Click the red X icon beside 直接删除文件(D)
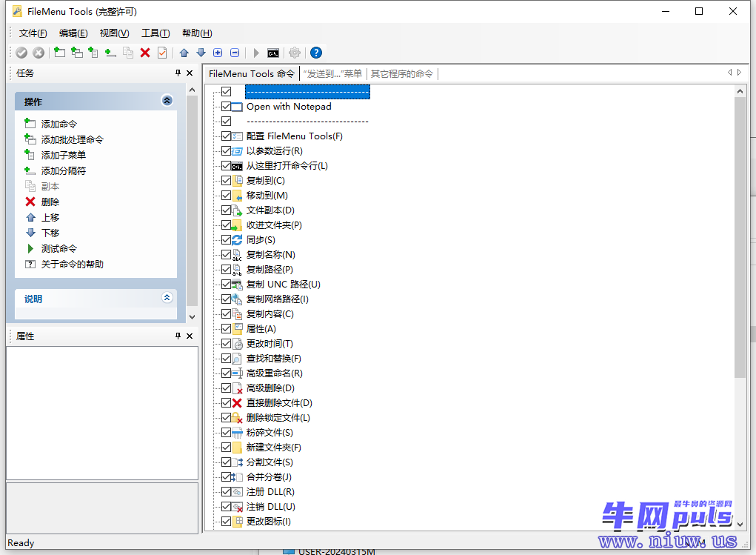The height and width of the screenshot is (555, 756). (x=237, y=403)
